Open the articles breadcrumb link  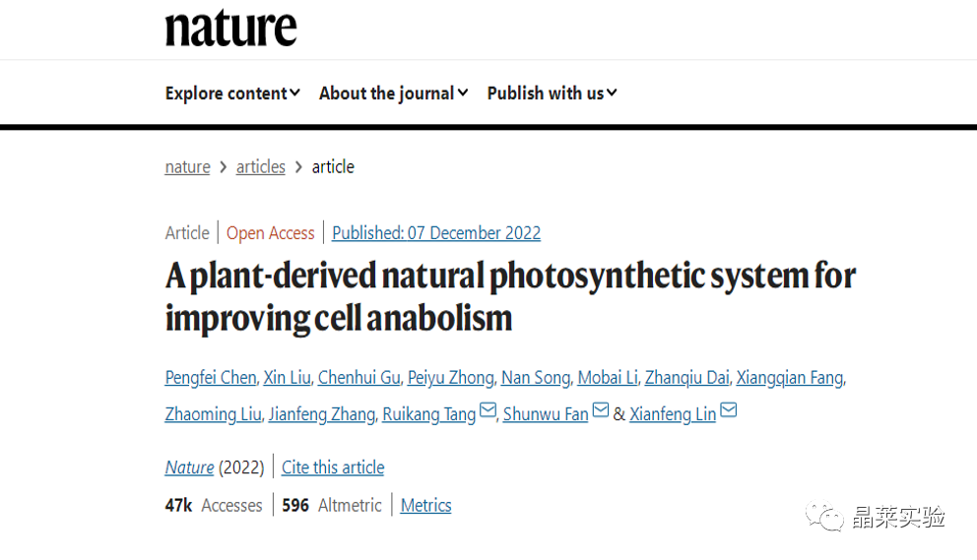[261, 167]
